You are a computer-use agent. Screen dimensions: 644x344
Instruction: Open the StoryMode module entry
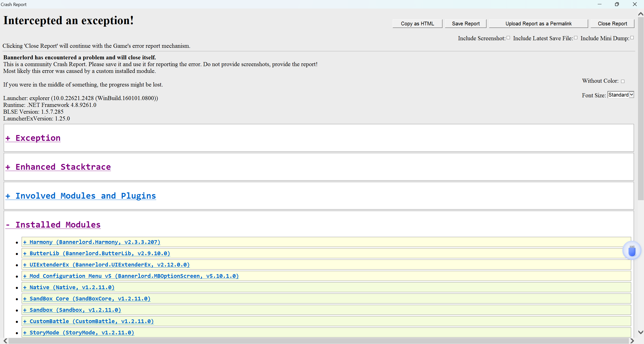(79, 333)
